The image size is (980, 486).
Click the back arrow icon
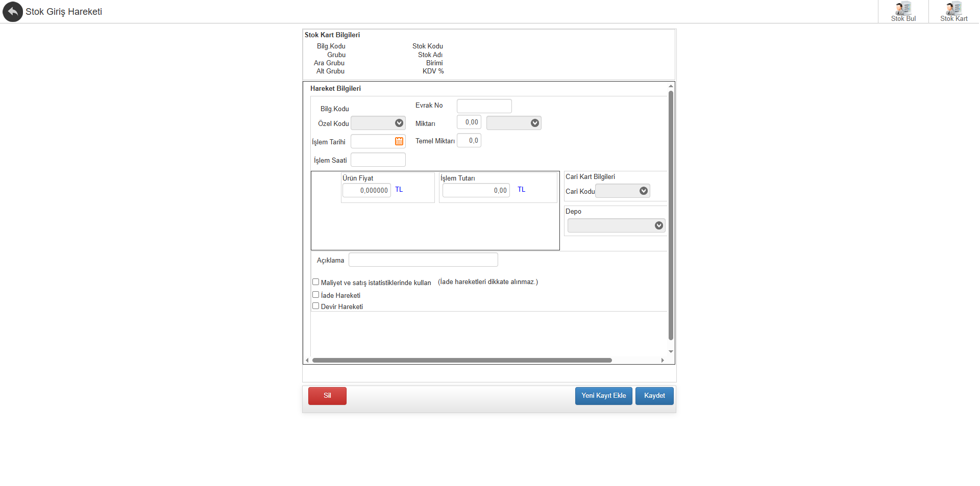click(13, 12)
